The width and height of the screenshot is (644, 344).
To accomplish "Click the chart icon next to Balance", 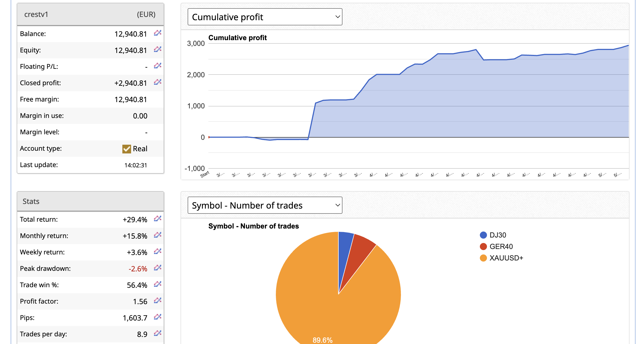I will click(x=158, y=33).
